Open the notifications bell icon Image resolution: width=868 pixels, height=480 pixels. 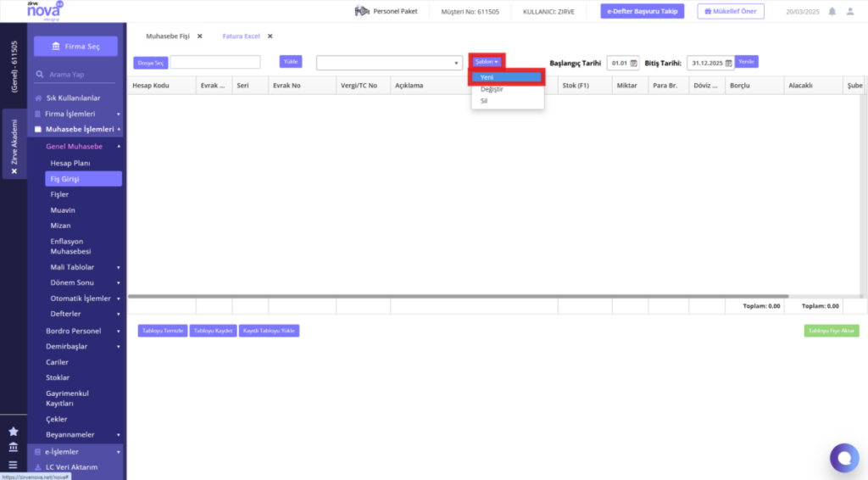(832, 11)
